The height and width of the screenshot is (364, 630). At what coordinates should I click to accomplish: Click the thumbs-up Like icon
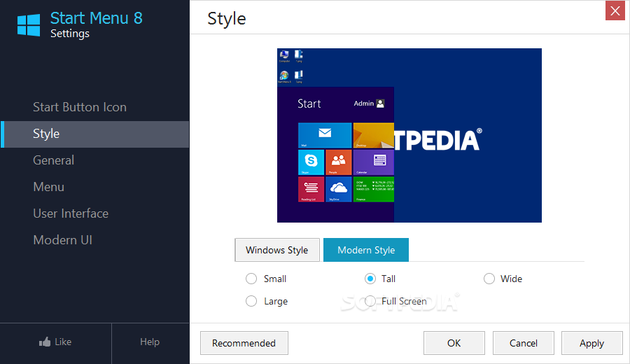[45, 342]
